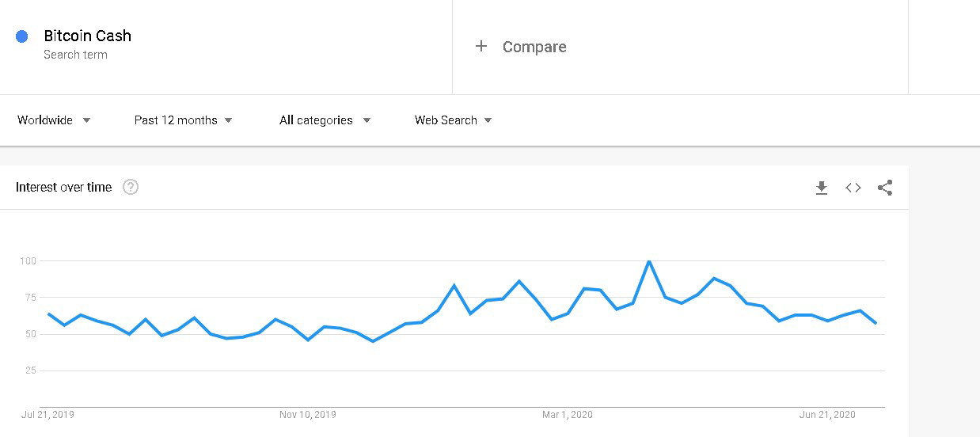Click the Mar 1, 2020 date label
The height and width of the screenshot is (437, 980).
568,414
